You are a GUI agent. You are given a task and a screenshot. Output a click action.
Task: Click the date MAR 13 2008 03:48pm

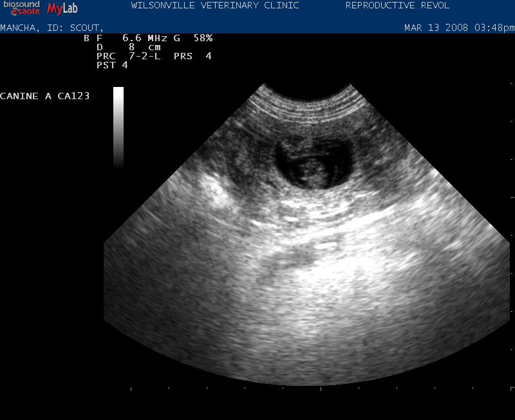point(459,28)
